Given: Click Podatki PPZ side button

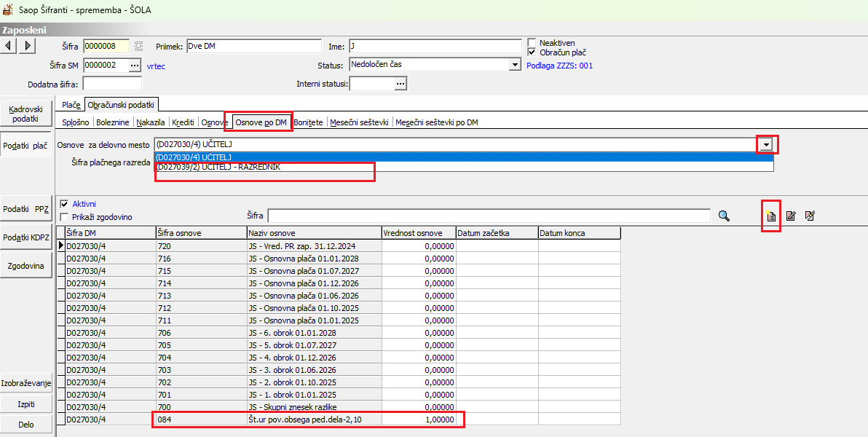Looking at the screenshot, I should [25, 208].
